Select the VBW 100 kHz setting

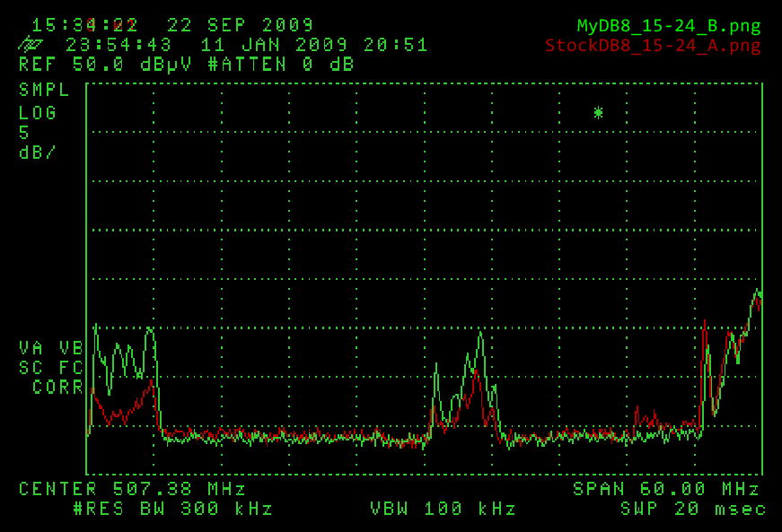[443, 510]
